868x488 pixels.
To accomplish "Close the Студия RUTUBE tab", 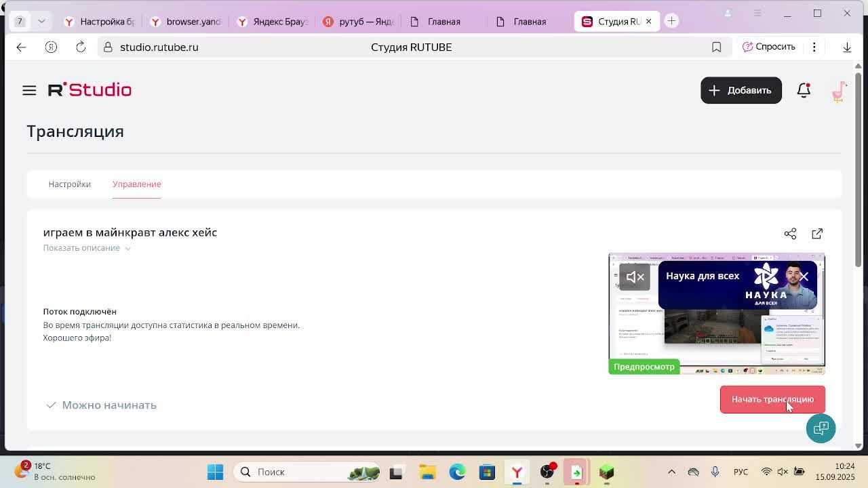I will [648, 21].
